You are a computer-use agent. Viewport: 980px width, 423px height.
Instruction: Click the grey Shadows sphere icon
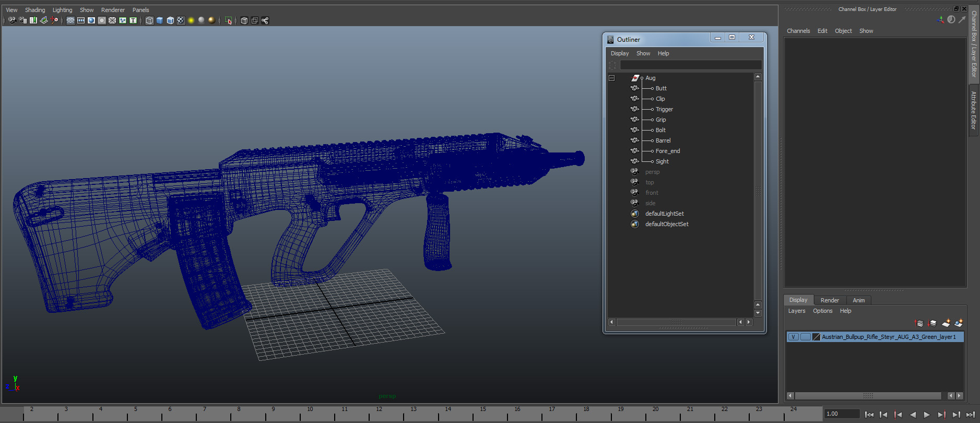[202, 20]
